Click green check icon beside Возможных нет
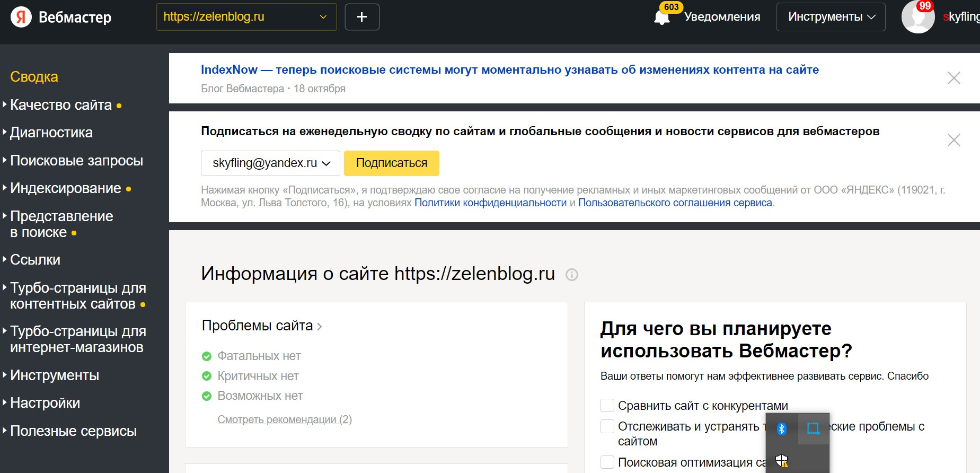Viewport: 980px width, 473px height. 207,396
